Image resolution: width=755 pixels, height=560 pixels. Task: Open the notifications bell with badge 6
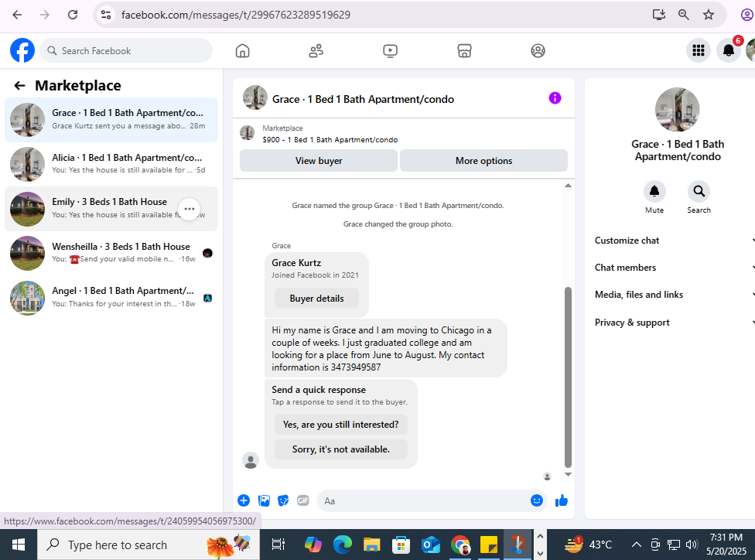pos(729,50)
